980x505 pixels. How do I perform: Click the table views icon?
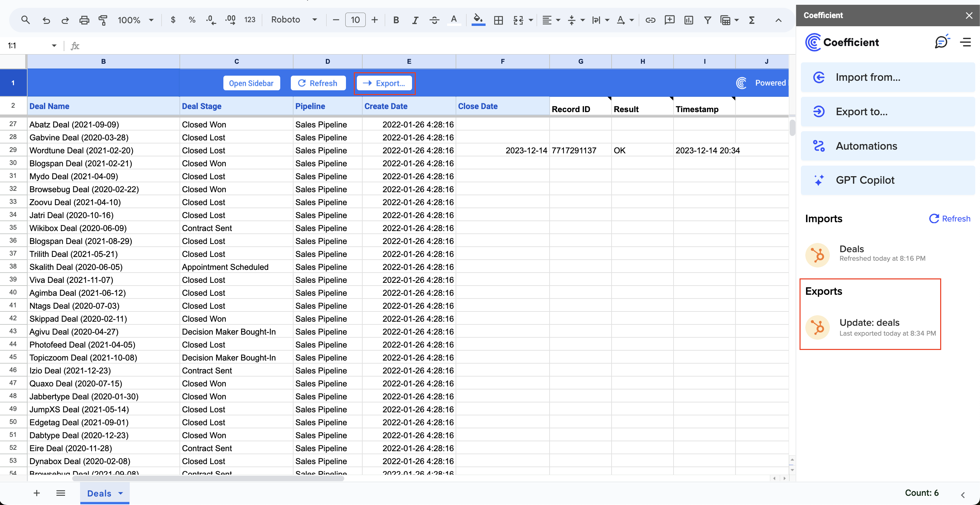click(x=726, y=20)
